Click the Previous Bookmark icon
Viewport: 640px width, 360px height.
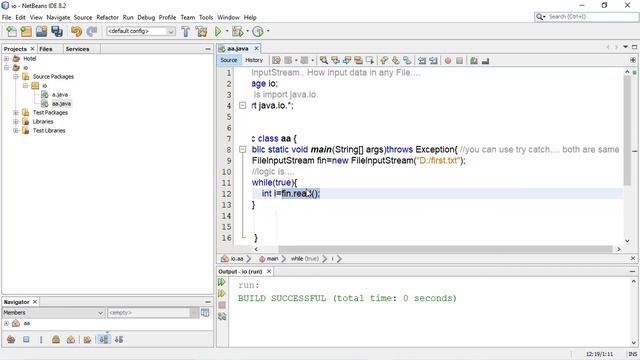pyautogui.click(x=384, y=60)
